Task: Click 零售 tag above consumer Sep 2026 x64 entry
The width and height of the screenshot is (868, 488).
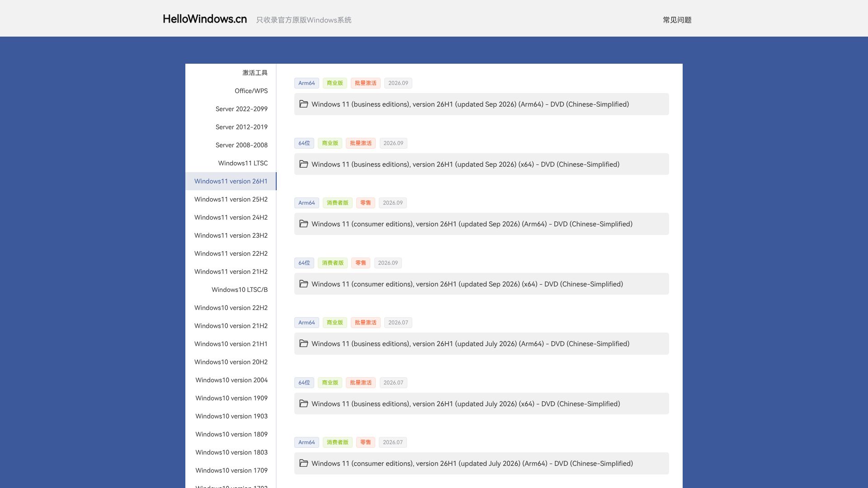Action: (x=361, y=263)
